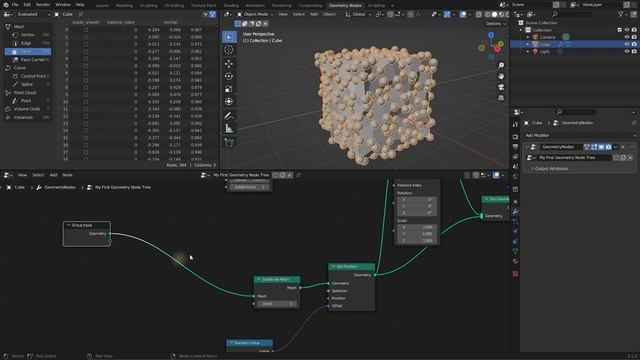Toggle viewport overlays button

463,14
